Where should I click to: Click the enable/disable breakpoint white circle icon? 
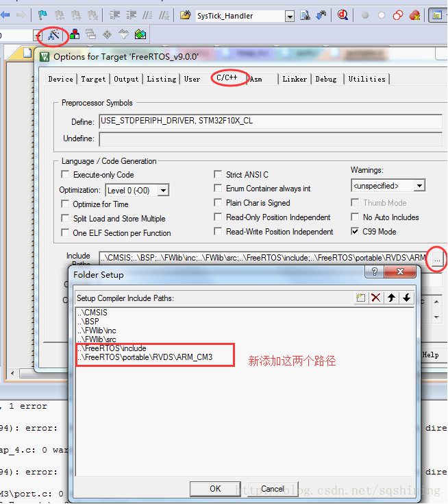[382, 15]
